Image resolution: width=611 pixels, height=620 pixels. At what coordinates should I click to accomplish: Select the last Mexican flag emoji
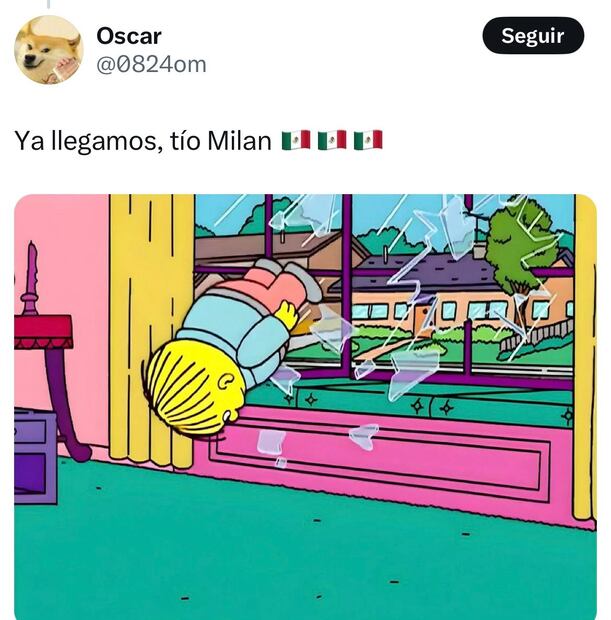point(368,140)
